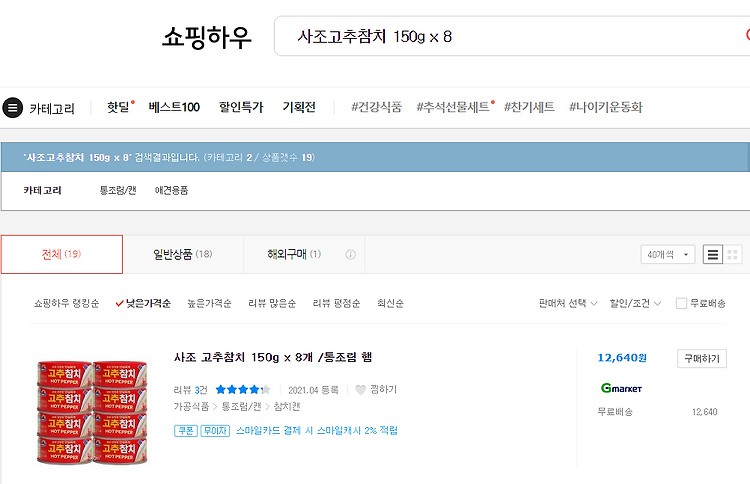
Task: Filter by 통조림/캔 category
Action: click(118, 190)
